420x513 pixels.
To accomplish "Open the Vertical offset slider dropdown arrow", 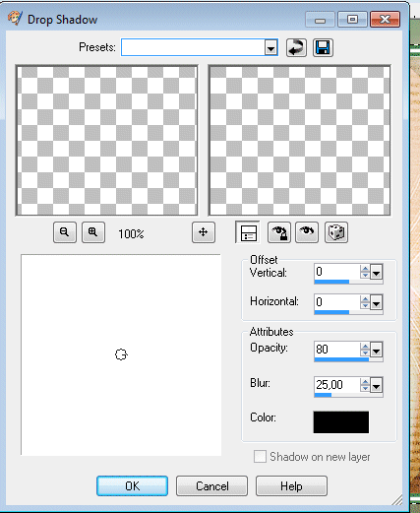I will pos(377,273).
